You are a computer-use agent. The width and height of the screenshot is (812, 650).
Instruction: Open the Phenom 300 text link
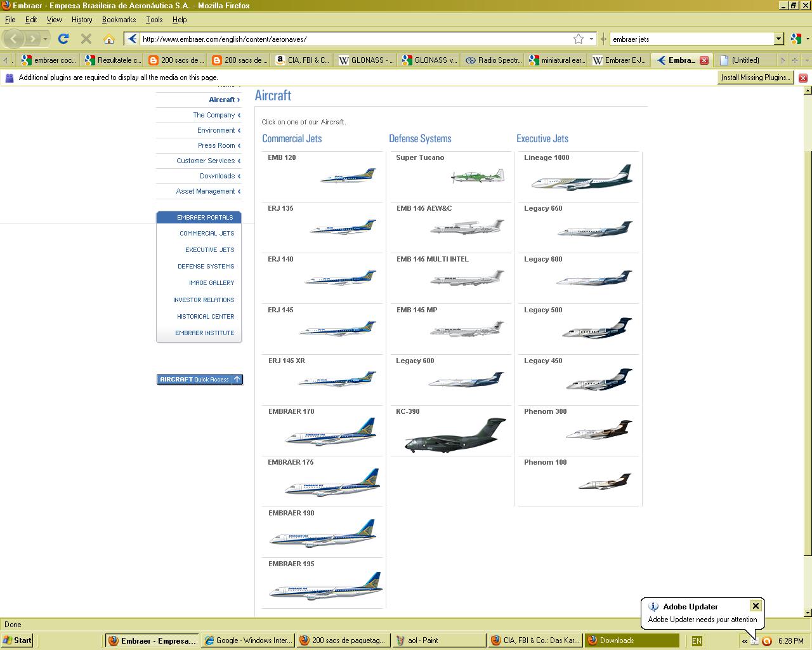545,411
